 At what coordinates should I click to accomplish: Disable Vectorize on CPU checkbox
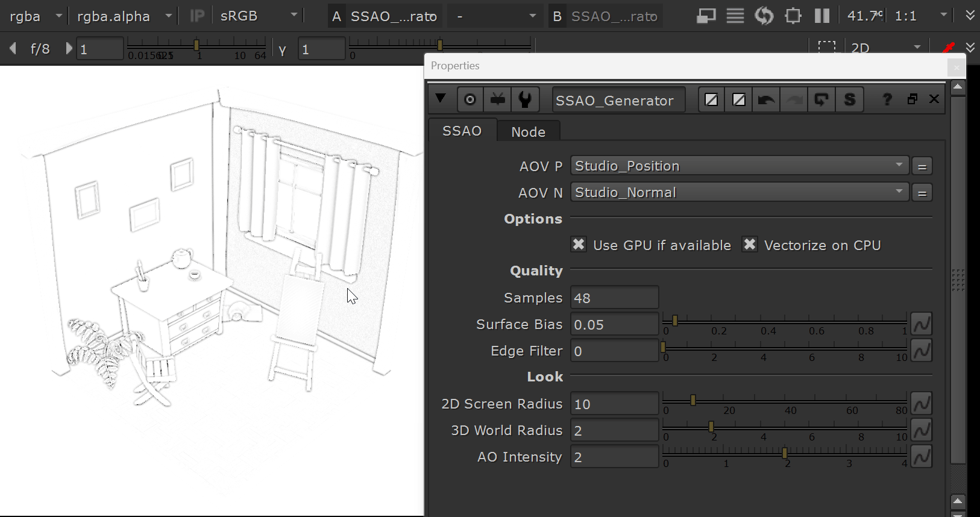[749, 245]
